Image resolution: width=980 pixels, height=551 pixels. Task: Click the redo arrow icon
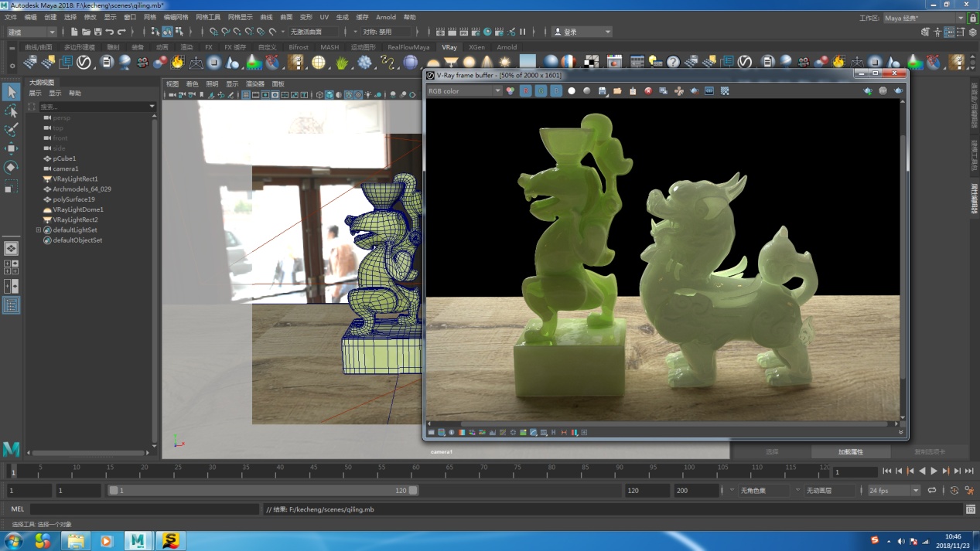pos(121,32)
